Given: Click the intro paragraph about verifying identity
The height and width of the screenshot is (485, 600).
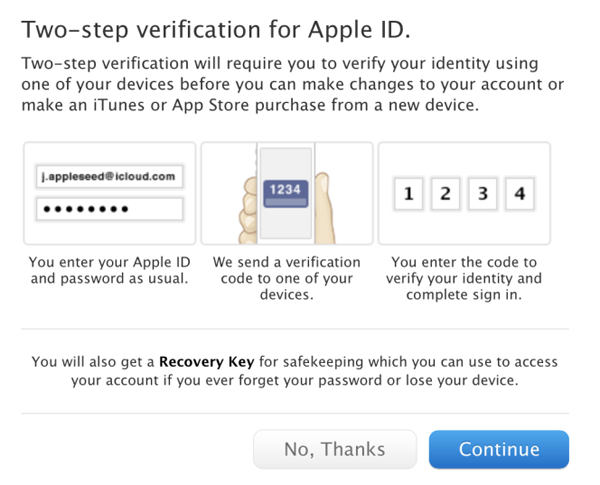Looking at the screenshot, I should (292, 84).
